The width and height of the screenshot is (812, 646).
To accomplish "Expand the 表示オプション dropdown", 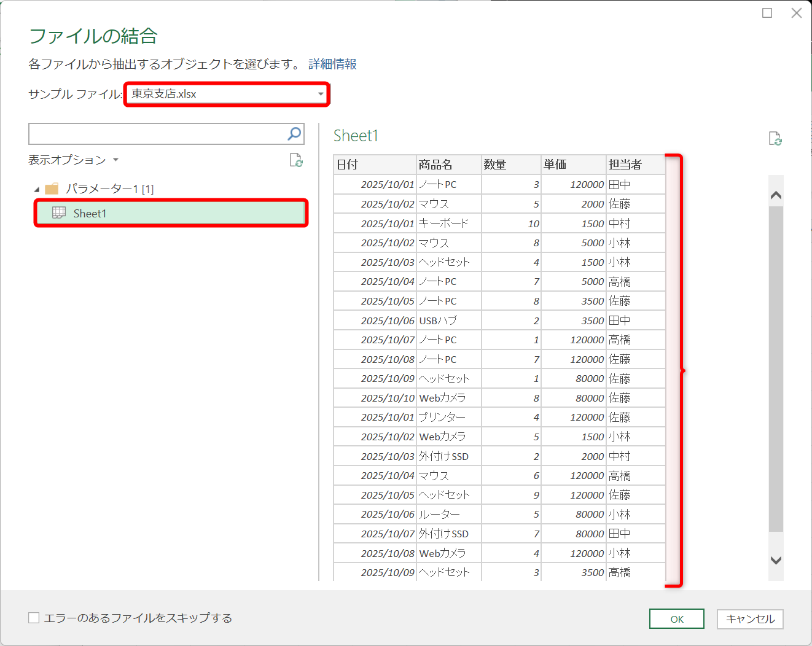I will (x=115, y=160).
